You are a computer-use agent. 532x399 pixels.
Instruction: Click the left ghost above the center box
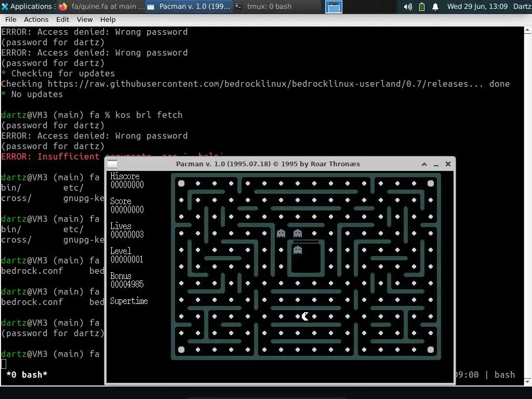[x=281, y=233]
